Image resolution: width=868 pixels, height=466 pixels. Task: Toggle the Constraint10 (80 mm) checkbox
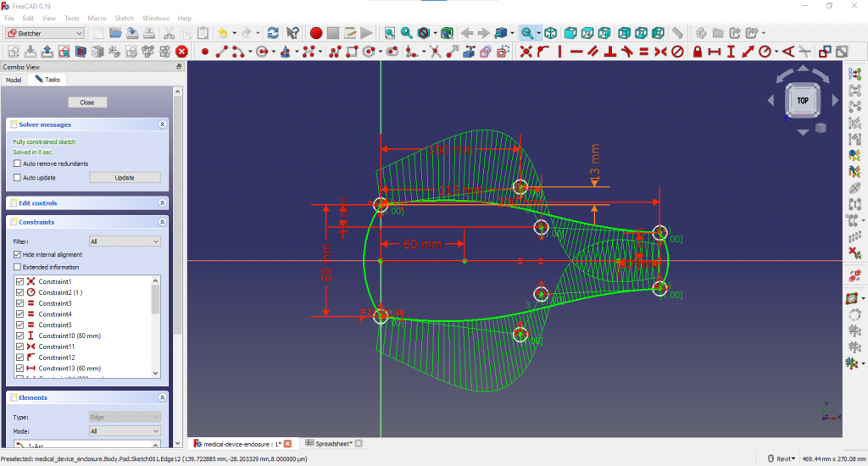[20, 336]
